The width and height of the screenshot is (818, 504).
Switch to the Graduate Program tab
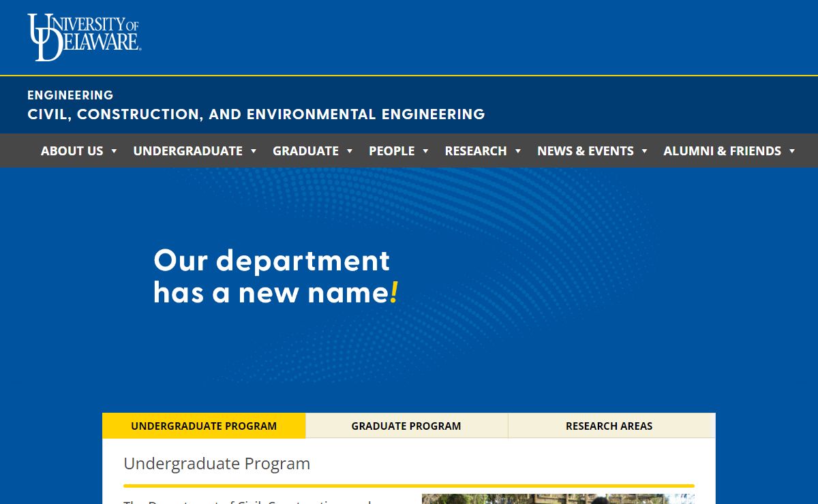(x=406, y=426)
